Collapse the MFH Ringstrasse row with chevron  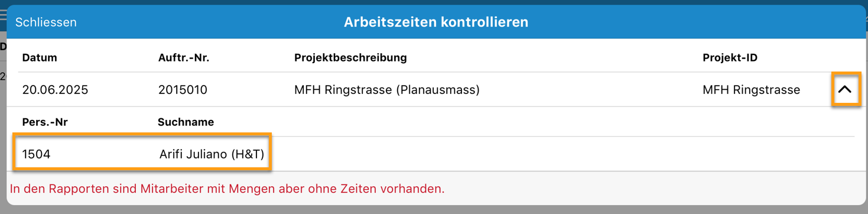845,90
